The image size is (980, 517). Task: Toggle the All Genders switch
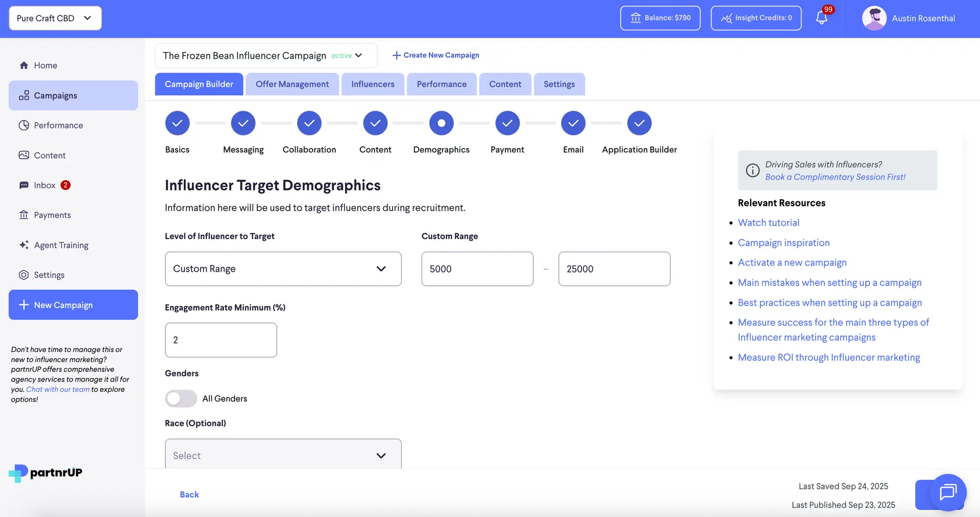(x=181, y=398)
